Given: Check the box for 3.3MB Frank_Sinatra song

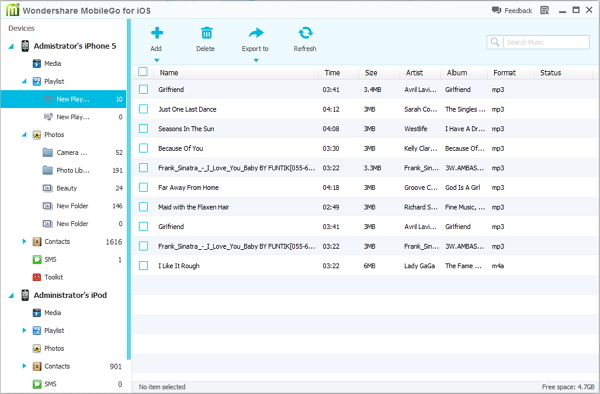Looking at the screenshot, I should coord(143,168).
